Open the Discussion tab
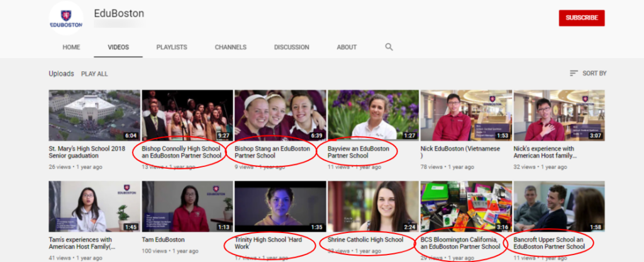 tap(292, 47)
